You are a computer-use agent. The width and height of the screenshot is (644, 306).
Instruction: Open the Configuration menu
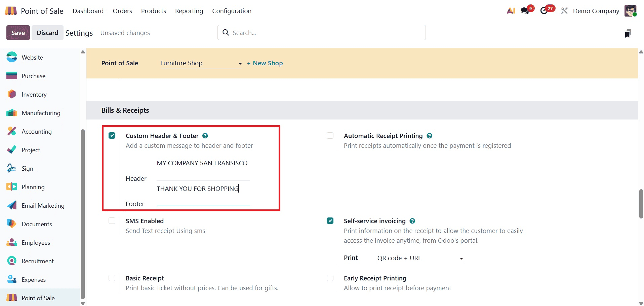coord(232,11)
